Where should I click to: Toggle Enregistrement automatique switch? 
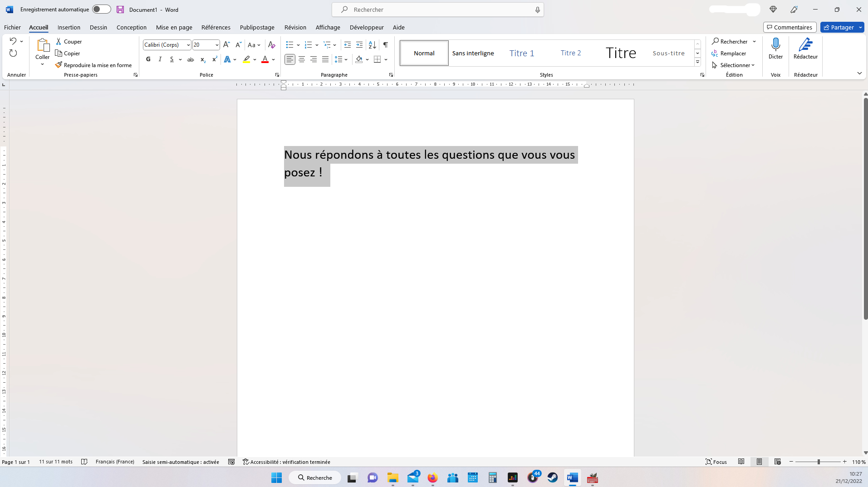point(101,10)
